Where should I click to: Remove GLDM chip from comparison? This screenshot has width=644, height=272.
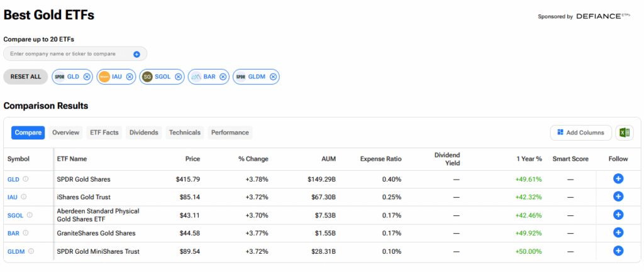click(273, 77)
